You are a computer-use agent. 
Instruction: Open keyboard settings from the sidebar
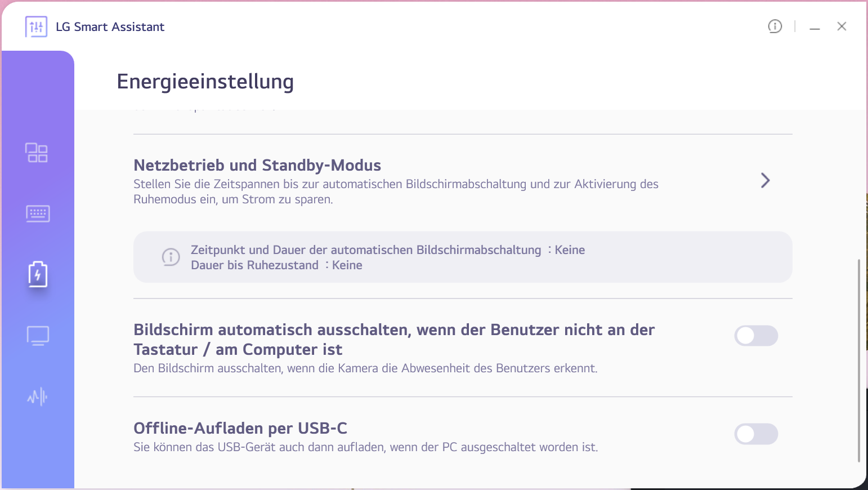tap(38, 213)
